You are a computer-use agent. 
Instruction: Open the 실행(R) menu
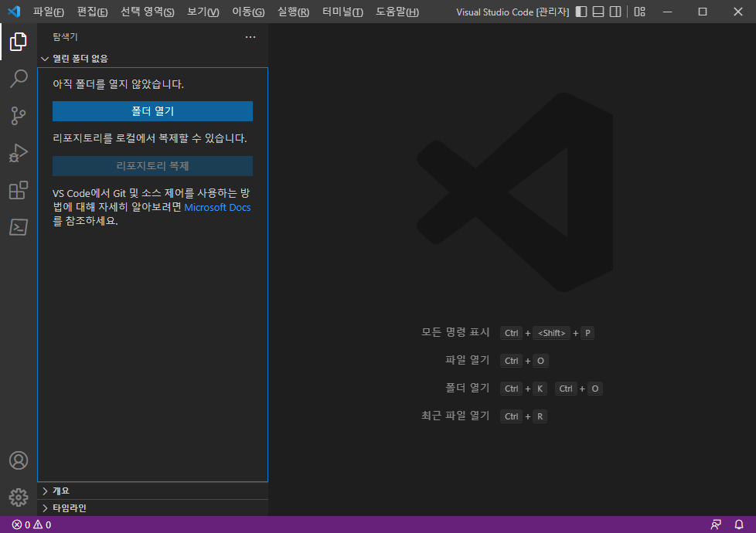coord(293,12)
